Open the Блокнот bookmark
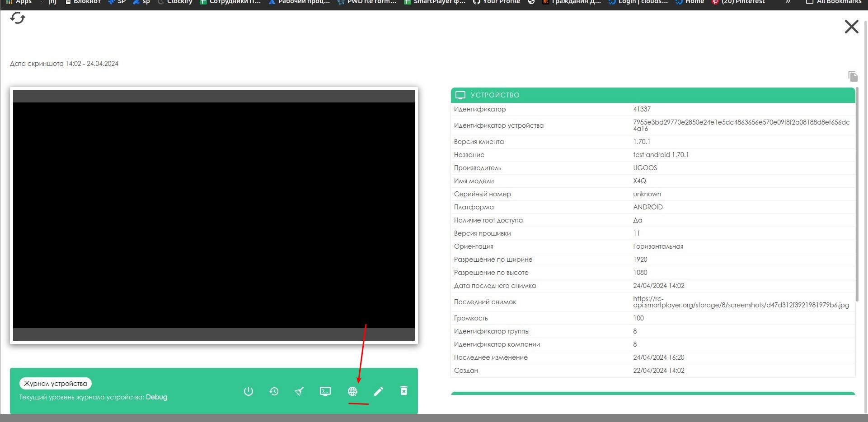 click(x=83, y=2)
